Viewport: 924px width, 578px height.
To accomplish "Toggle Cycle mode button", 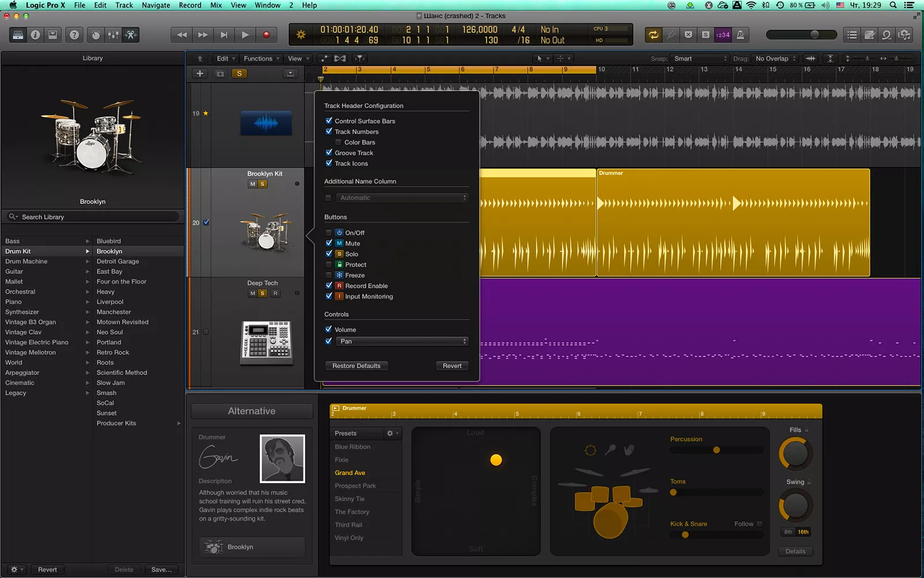I will [653, 35].
